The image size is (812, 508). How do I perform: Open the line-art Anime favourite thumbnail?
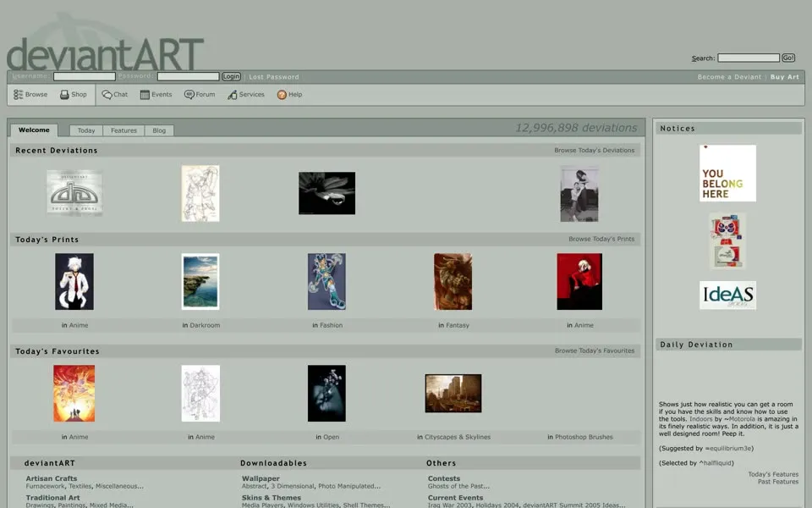click(200, 394)
